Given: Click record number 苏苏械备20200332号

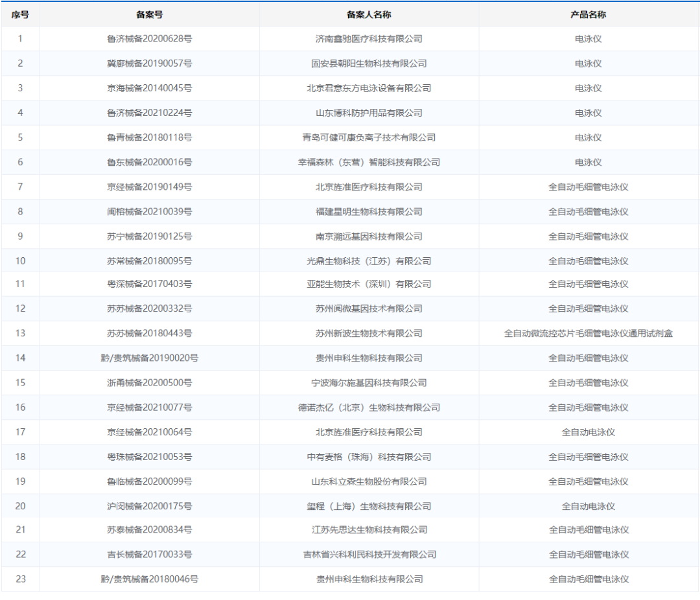Looking at the screenshot, I should (150, 308).
